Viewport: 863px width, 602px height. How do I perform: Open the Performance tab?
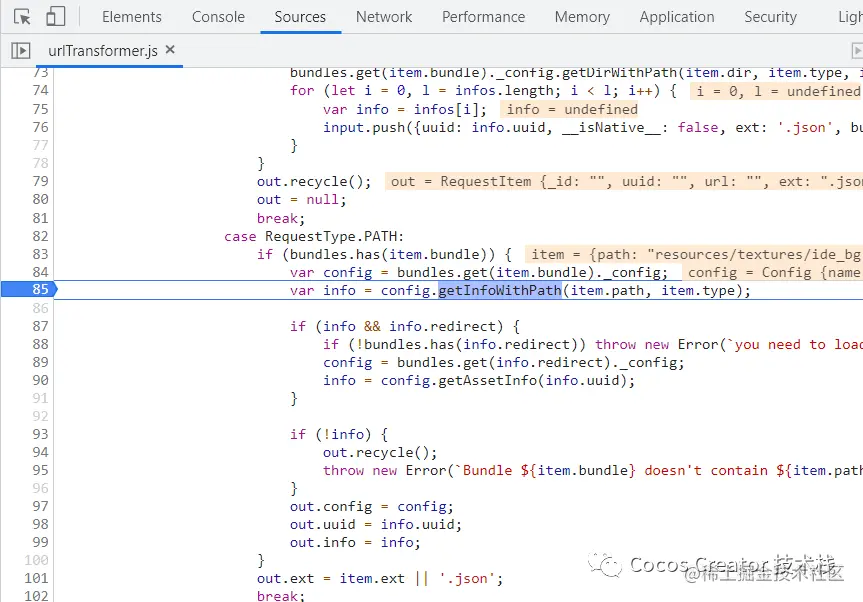point(483,17)
